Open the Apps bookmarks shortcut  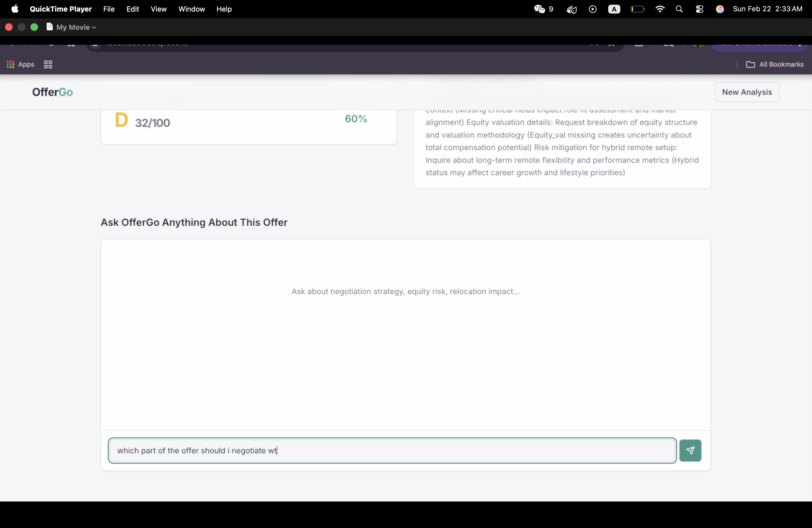20,64
